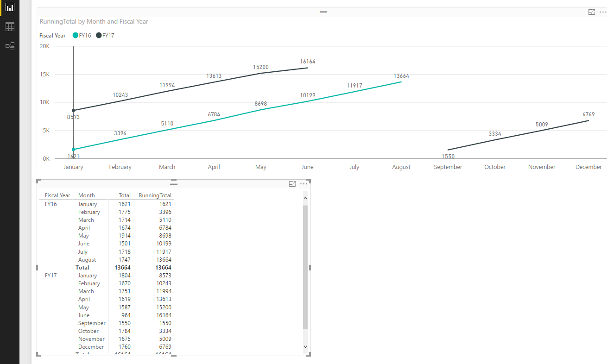Click the December month cell in table
This screenshot has height=364, width=607.
[91, 347]
